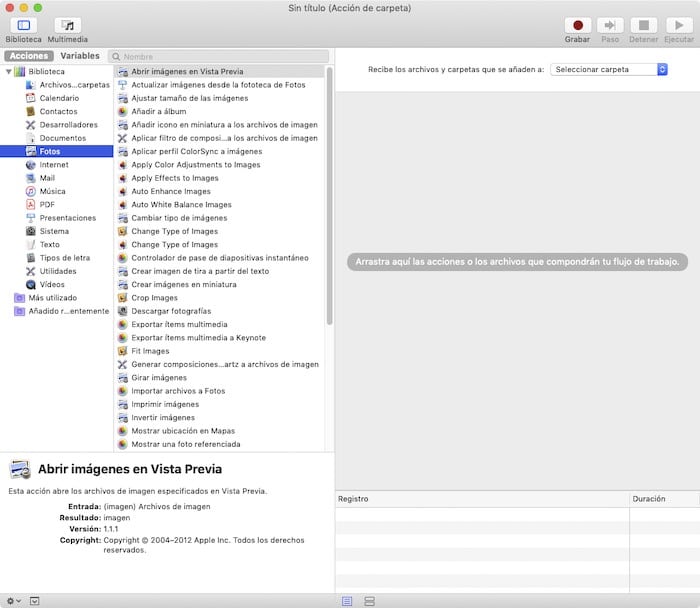Open the Multimedia browser icon
The width and height of the screenshot is (700, 608).
pos(68,25)
